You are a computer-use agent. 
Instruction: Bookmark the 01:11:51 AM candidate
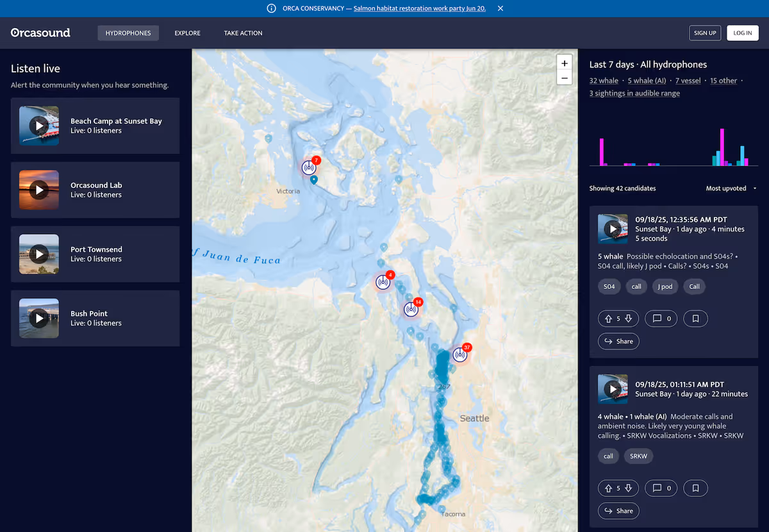695,488
